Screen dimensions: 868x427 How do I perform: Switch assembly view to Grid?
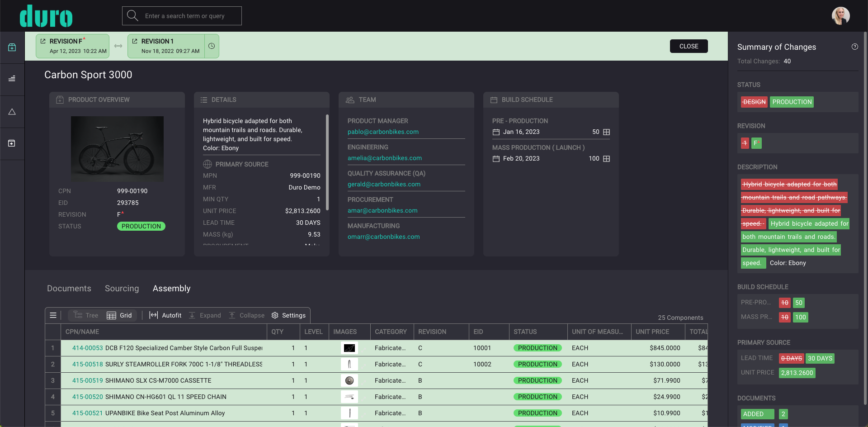(x=119, y=315)
